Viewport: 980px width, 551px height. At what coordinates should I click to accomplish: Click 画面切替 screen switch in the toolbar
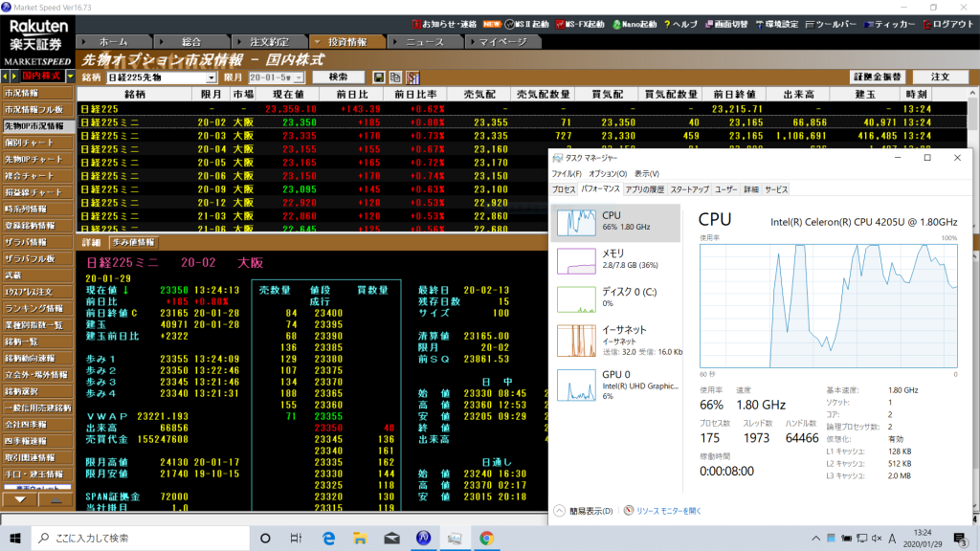pos(726,24)
